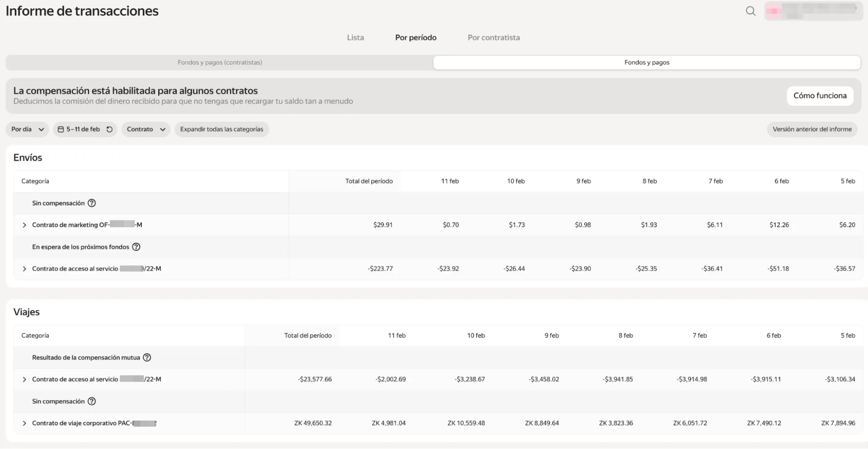Click the ZK 7,894.96 cell for 5 feb
The height and width of the screenshot is (449, 868).
pos(838,423)
